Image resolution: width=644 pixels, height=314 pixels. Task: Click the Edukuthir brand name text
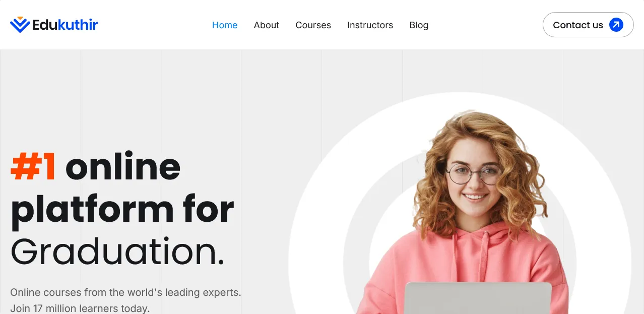65,25
